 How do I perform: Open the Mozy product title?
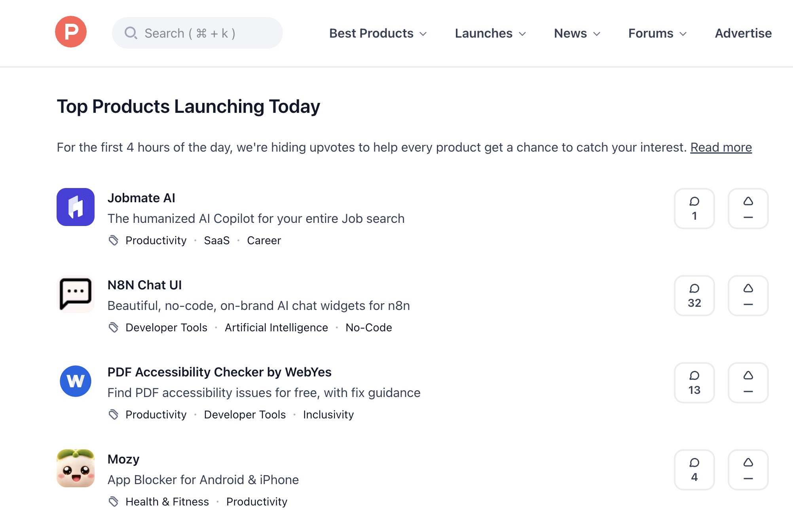[x=123, y=459]
